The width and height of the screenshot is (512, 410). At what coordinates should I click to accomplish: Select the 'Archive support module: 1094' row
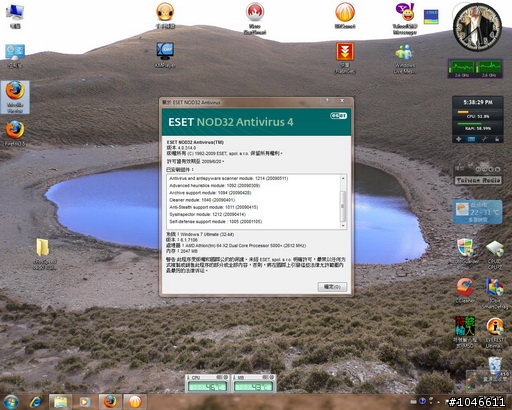click(210, 193)
